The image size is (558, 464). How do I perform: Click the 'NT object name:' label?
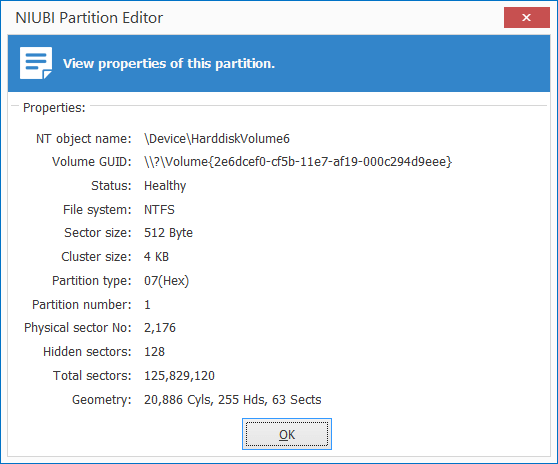pos(84,139)
